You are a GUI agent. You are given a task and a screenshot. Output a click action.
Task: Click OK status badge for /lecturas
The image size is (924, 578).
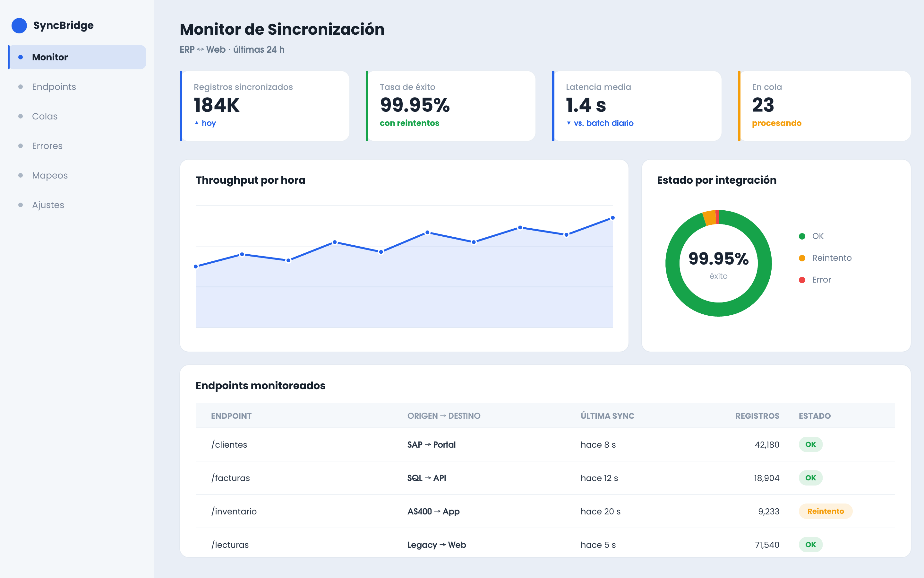pos(811,545)
